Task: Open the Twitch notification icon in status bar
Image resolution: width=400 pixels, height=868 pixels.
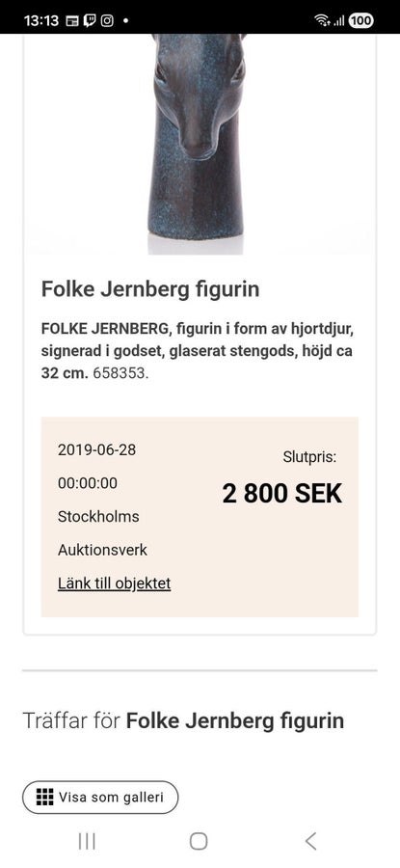Action: (89, 21)
